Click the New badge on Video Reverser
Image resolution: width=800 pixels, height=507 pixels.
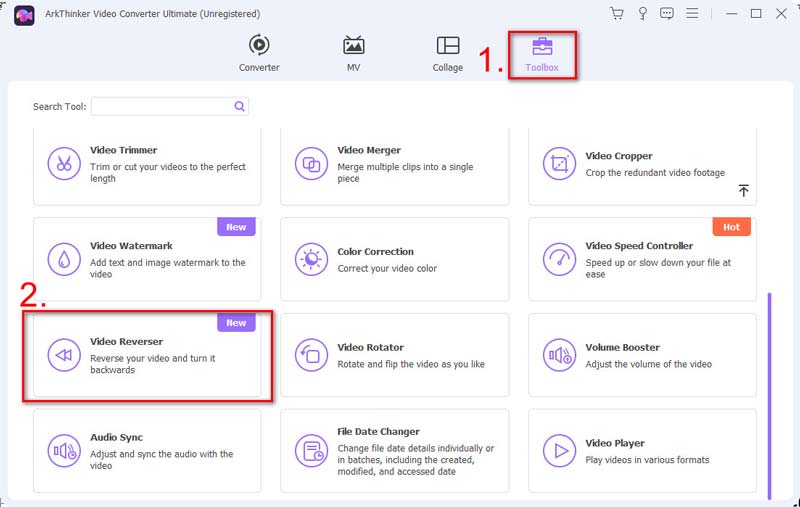pyautogui.click(x=236, y=323)
